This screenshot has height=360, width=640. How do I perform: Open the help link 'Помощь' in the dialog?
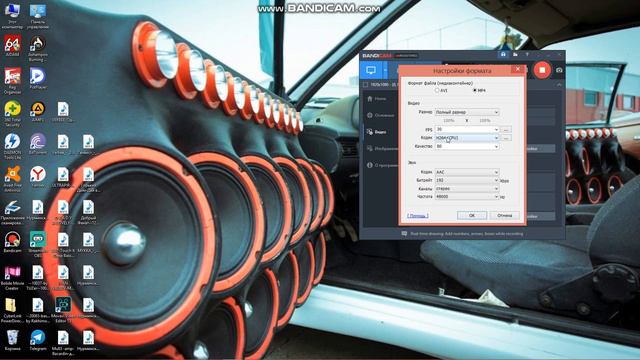point(418,216)
